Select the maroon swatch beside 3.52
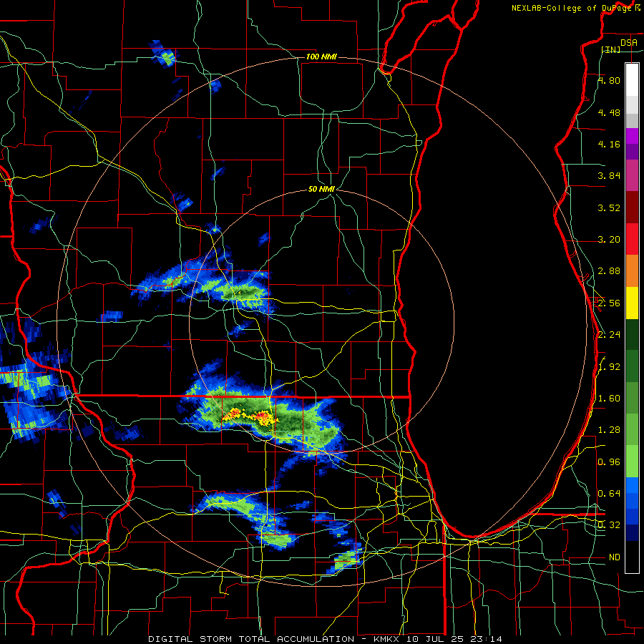The height and width of the screenshot is (644, 644). 632,208
